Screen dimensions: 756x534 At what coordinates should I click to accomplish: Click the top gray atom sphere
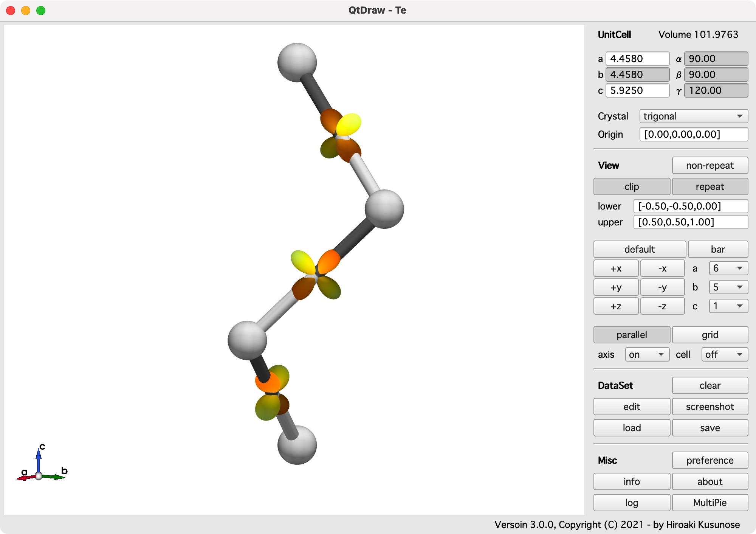click(x=297, y=62)
